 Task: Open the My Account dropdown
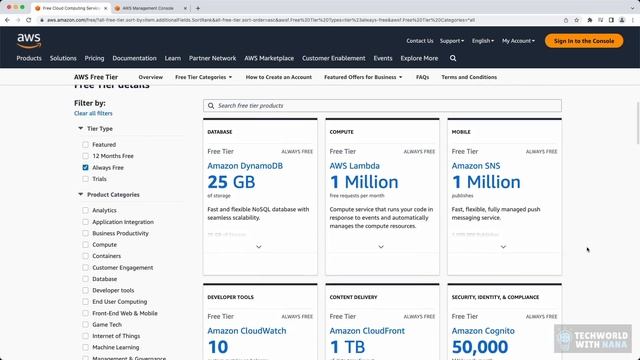click(x=518, y=41)
